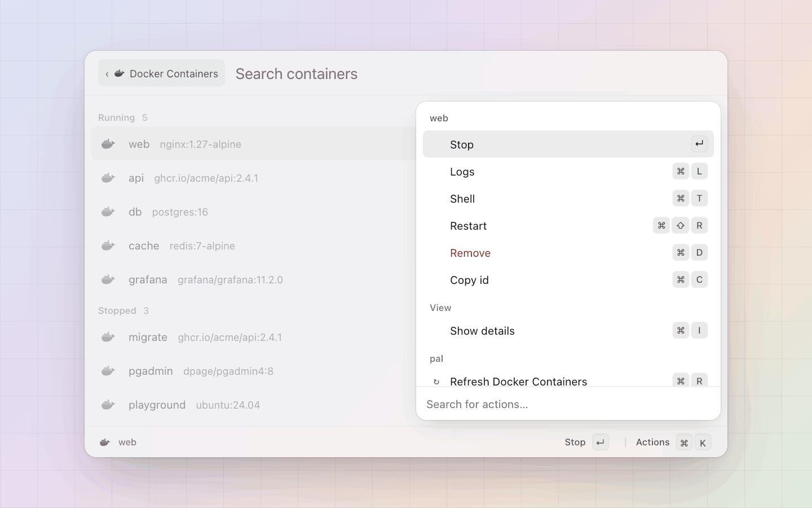
Task: Click the Docker icon beside migrate container
Action: (108, 338)
